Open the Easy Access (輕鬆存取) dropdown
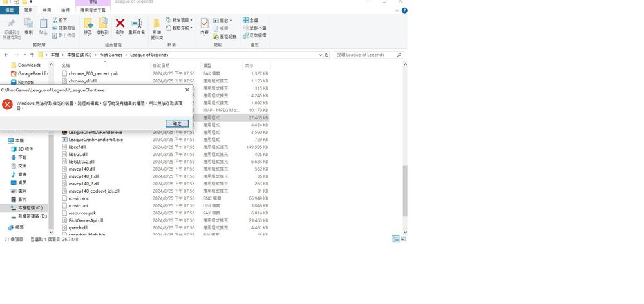The height and width of the screenshot is (304, 644). [178, 28]
